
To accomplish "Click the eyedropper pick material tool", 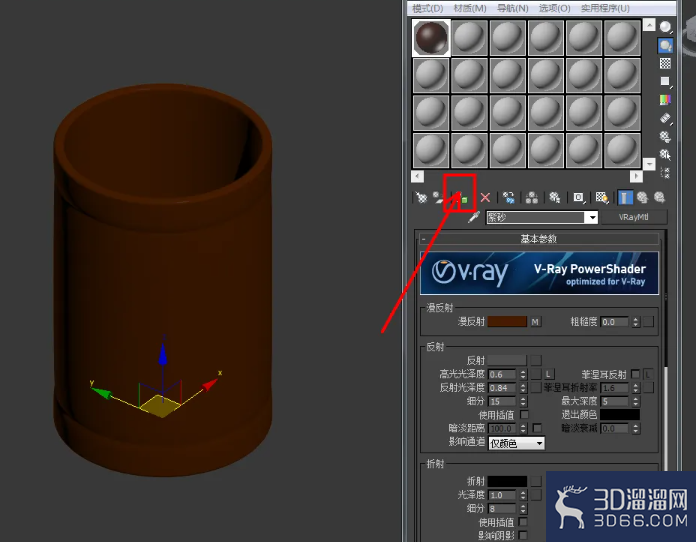I will 474,218.
